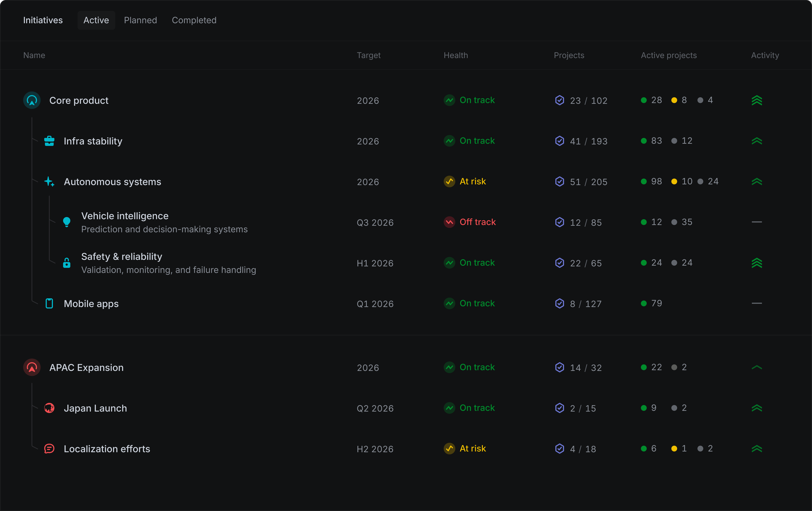812x511 pixels.
Task: Select the Active tab
Action: click(96, 20)
